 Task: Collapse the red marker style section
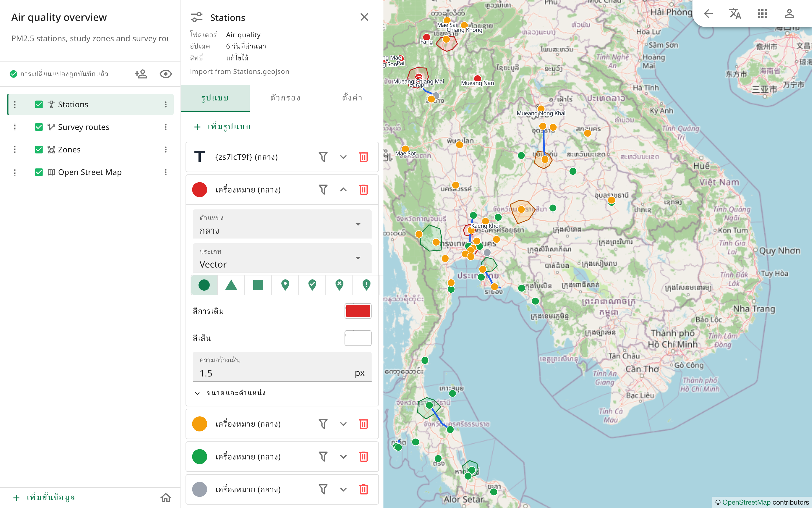pyautogui.click(x=343, y=190)
